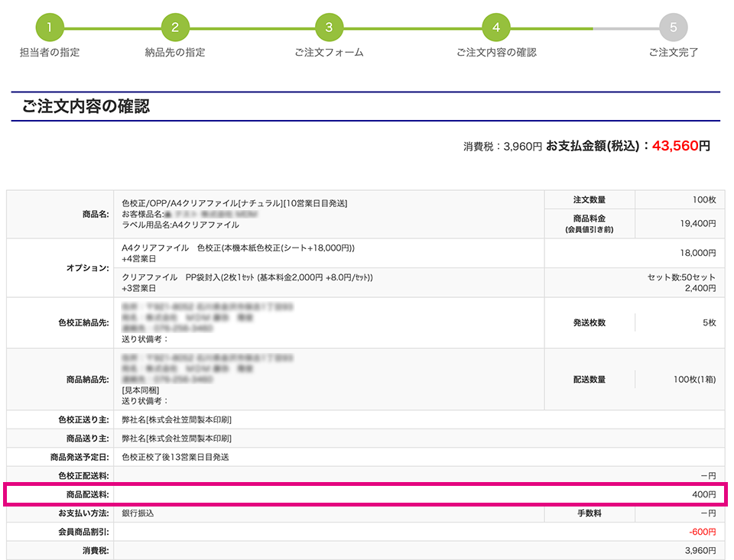Click step 2 circle in progress bar
The height and width of the screenshot is (560, 734).
(175, 28)
